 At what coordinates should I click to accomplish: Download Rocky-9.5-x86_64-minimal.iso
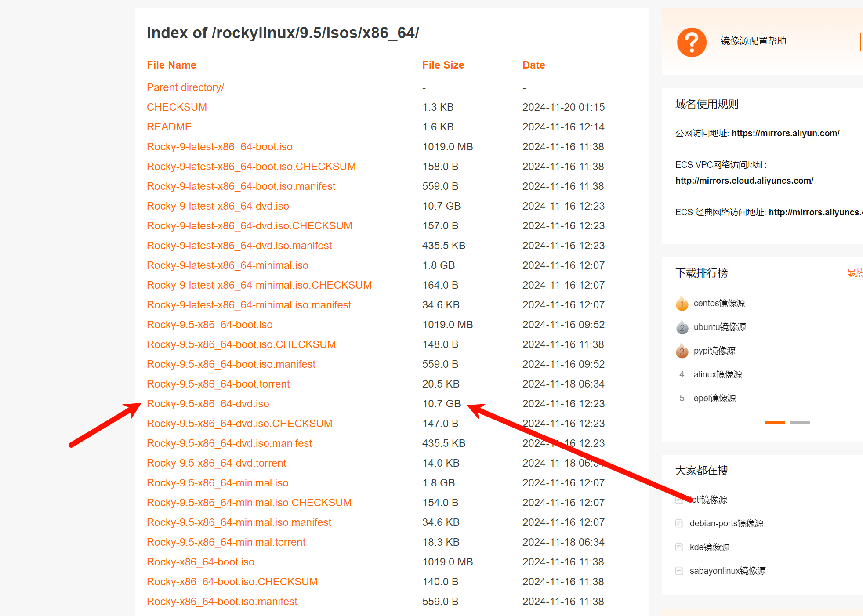pos(218,483)
